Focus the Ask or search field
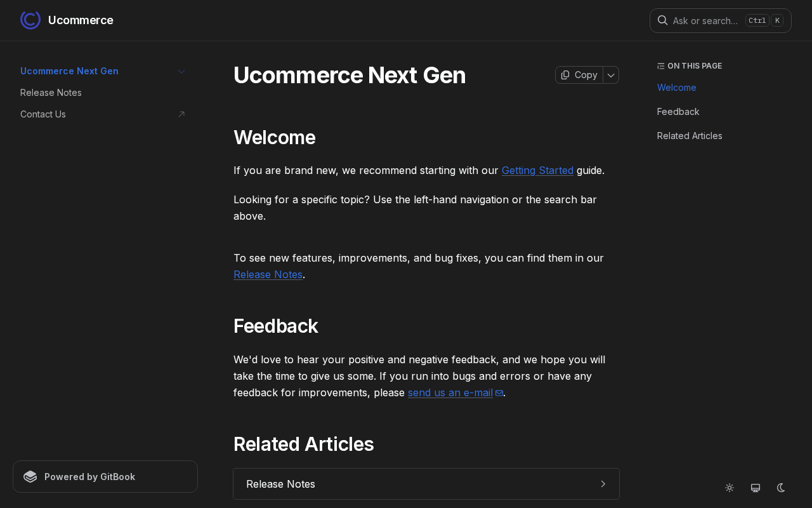Screen dimensions: 812x508 tap(721, 20)
